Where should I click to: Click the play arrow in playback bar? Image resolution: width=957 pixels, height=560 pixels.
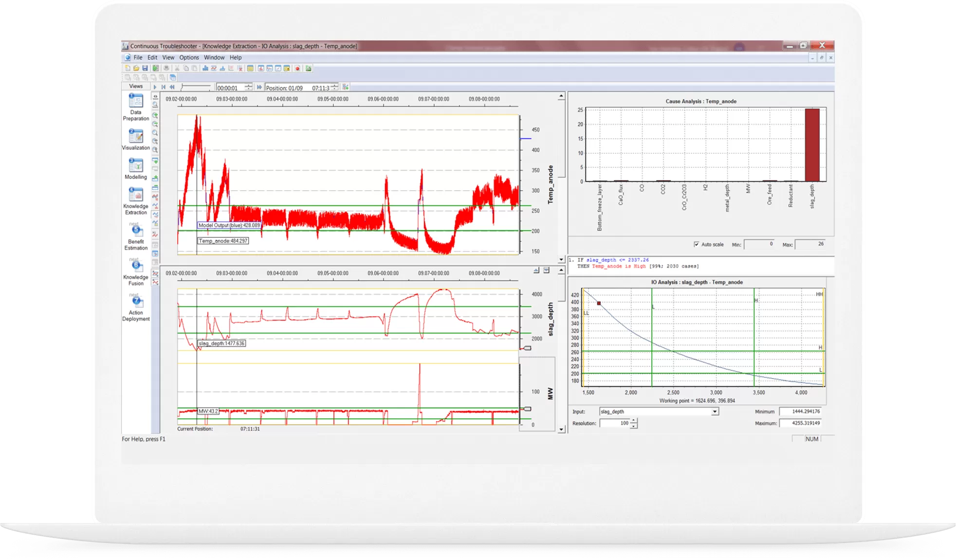[x=155, y=87]
